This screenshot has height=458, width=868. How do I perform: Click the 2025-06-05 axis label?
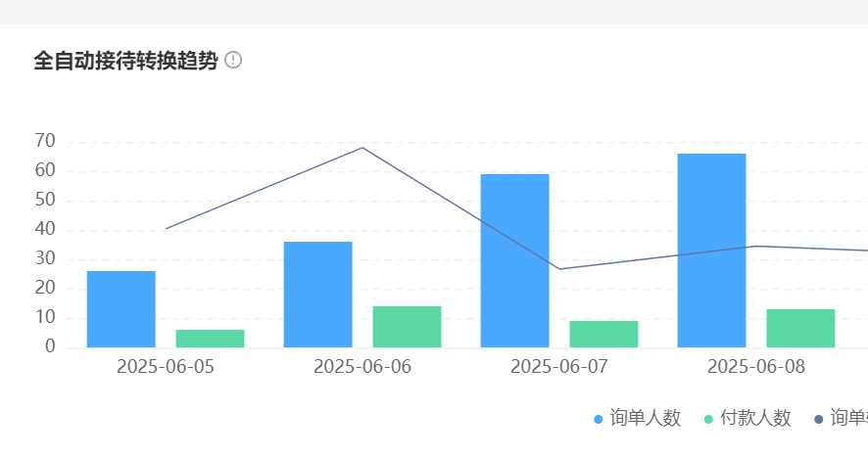pos(166,367)
